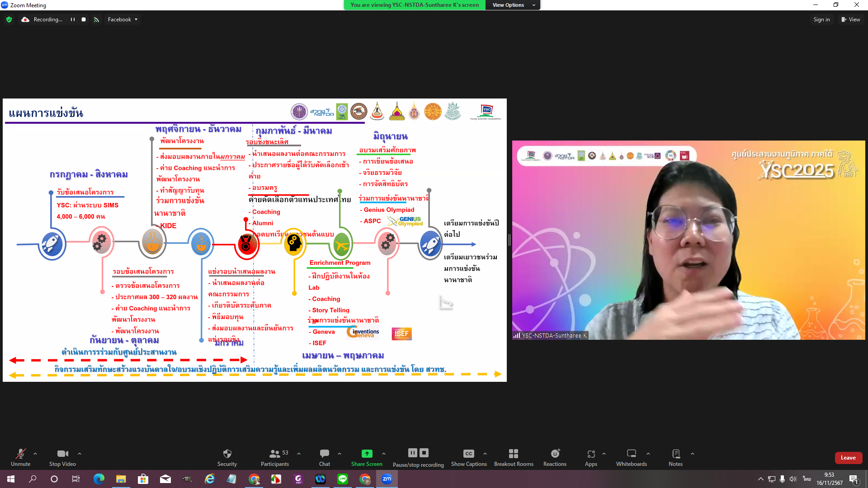
Task: Open the View Options dropdown
Action: [513, 5]
